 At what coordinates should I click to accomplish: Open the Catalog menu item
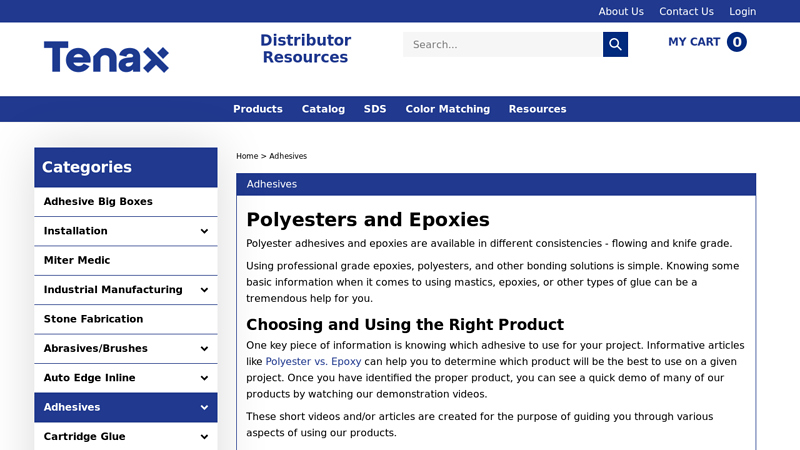(323, 109)
